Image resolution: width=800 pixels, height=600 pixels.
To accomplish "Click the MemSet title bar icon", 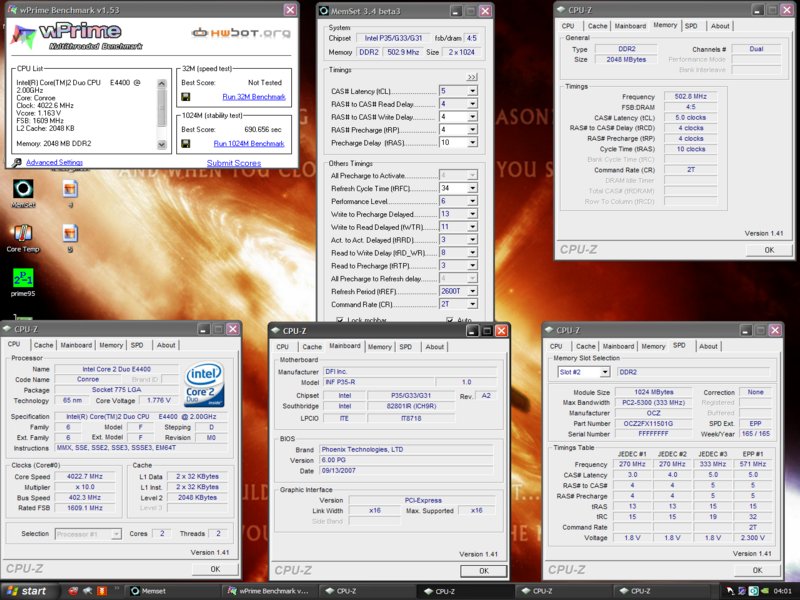I will (x=323, y=10).
